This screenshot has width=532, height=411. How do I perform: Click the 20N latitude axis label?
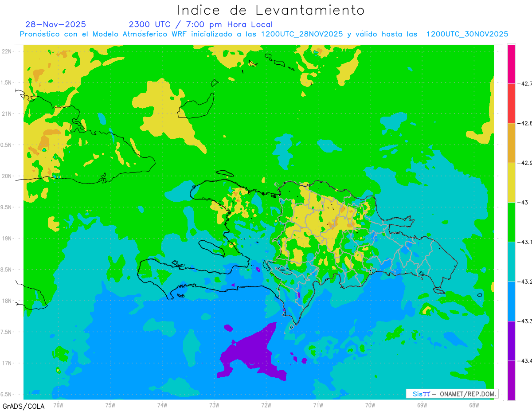7,176
